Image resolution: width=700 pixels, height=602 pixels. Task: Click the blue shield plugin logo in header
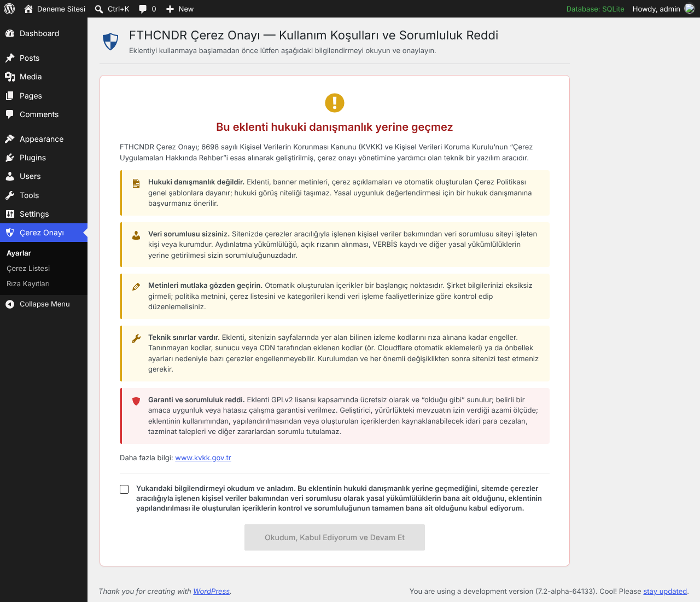pyautogui.click(x=110, y=42)
